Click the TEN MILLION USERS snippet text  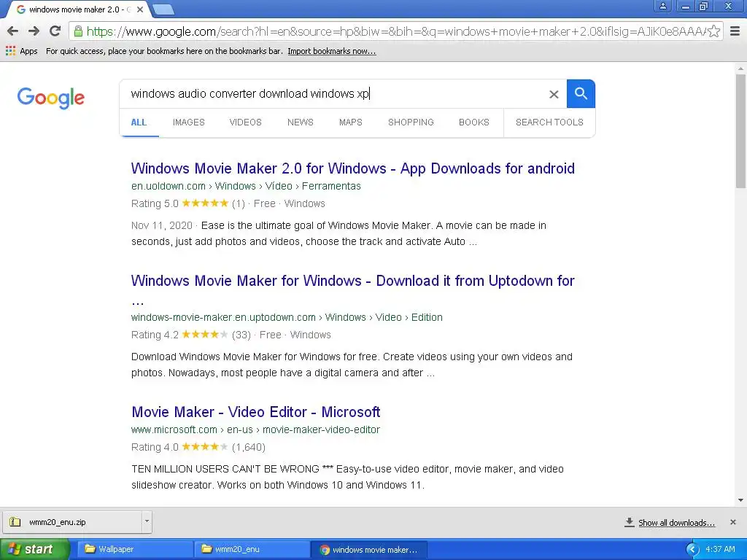click(347, 477)
